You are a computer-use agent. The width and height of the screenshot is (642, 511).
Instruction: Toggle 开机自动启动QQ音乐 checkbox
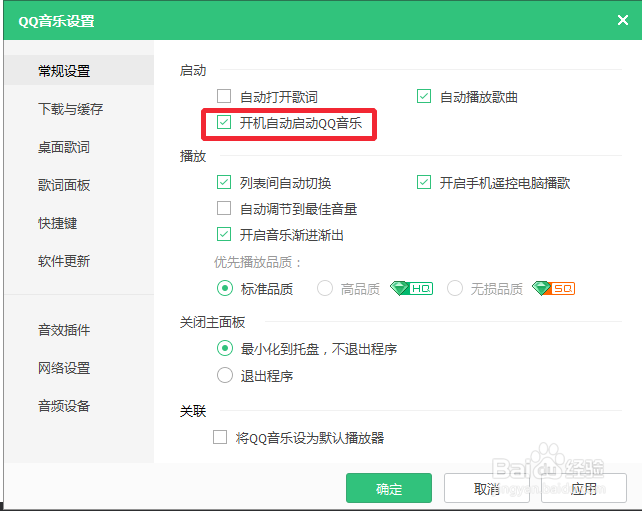point(224,122)
